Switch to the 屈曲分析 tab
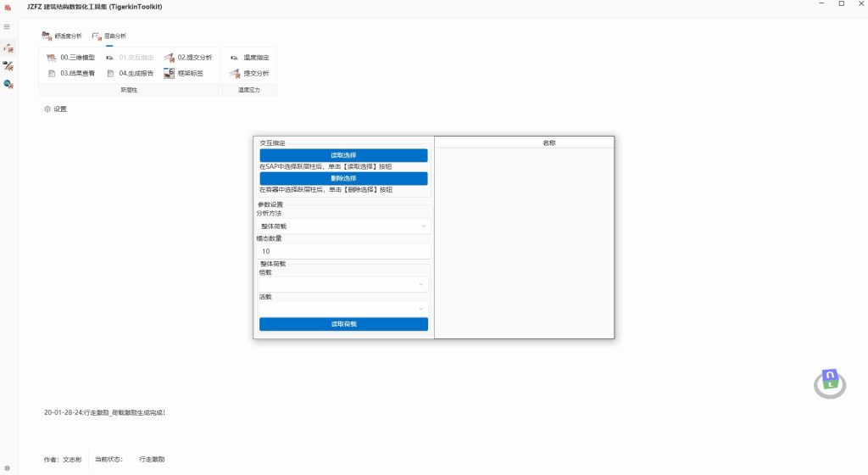 pos(109,36)
